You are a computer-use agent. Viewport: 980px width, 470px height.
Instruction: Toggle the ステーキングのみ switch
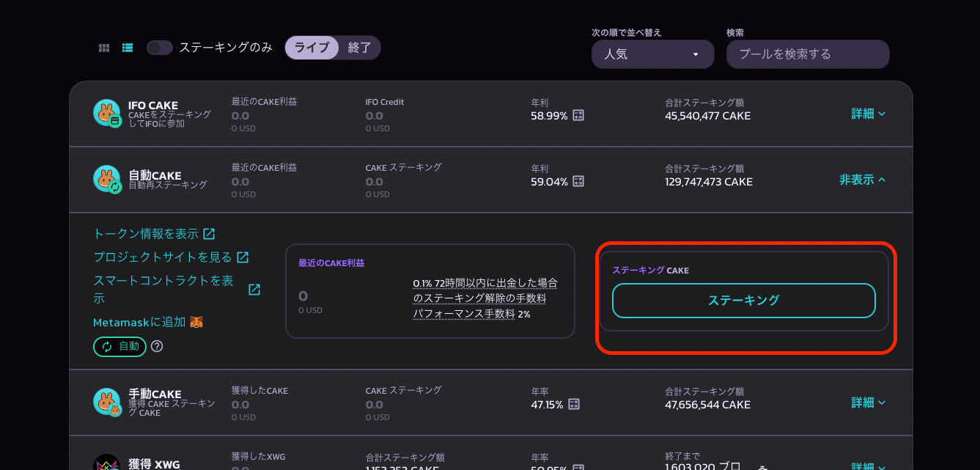click(160, 48)
